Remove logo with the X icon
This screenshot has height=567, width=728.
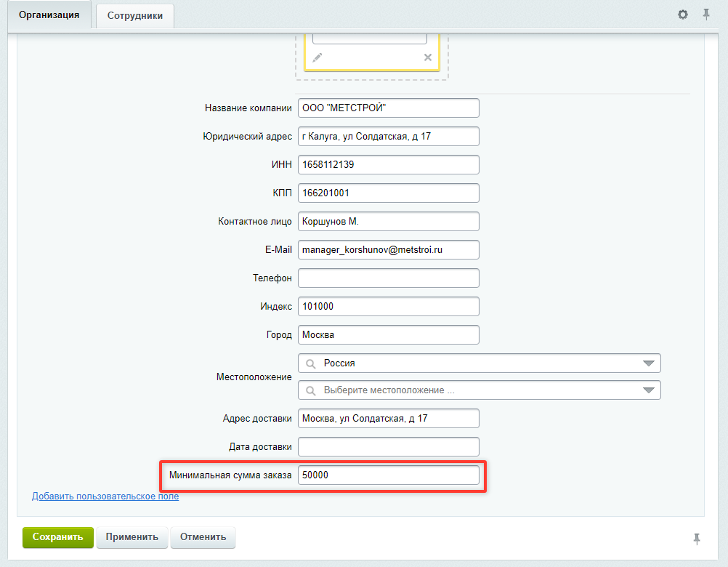tap(428, 57)
